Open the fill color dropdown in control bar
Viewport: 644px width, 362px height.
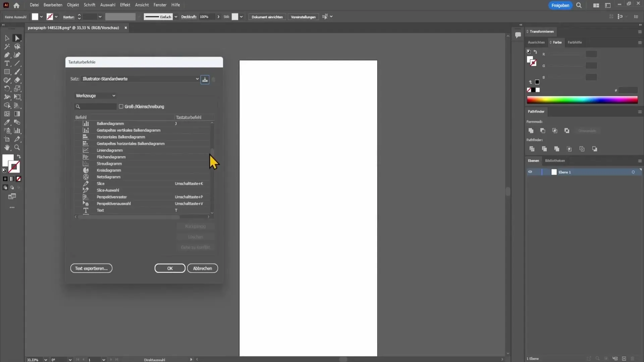pos(41,17)
